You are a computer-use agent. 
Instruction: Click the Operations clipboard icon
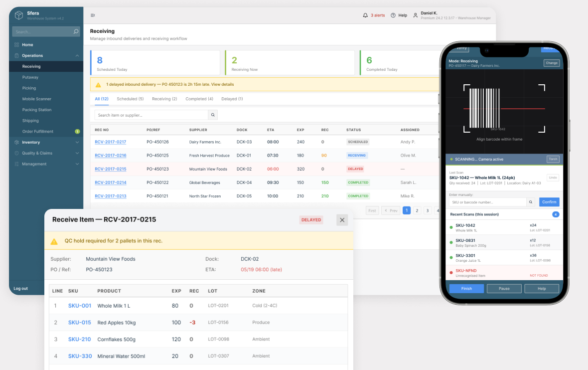point(16,55)
